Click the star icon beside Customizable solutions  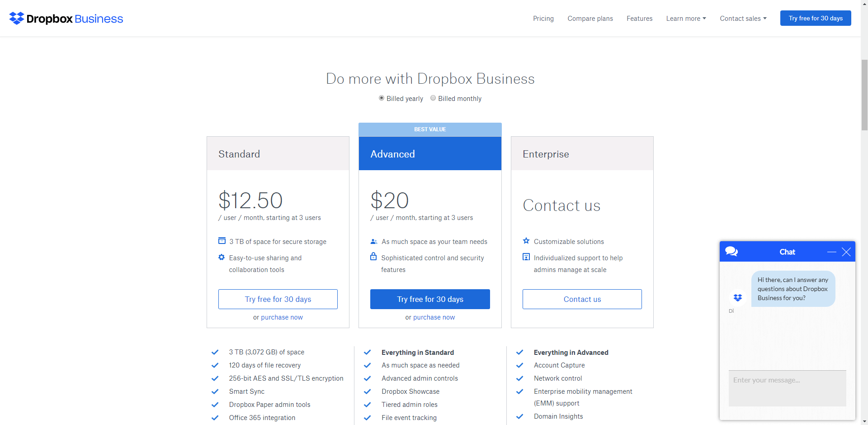tap(526, 241)
